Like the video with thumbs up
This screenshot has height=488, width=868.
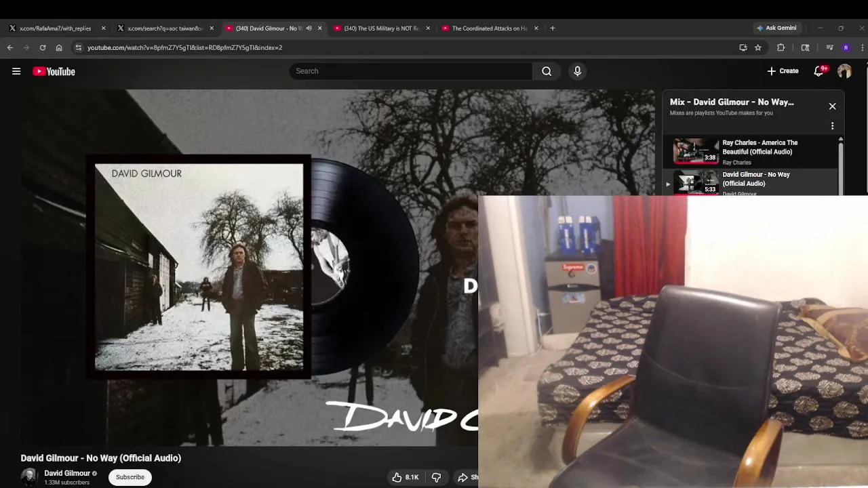[x=405, y=477]
